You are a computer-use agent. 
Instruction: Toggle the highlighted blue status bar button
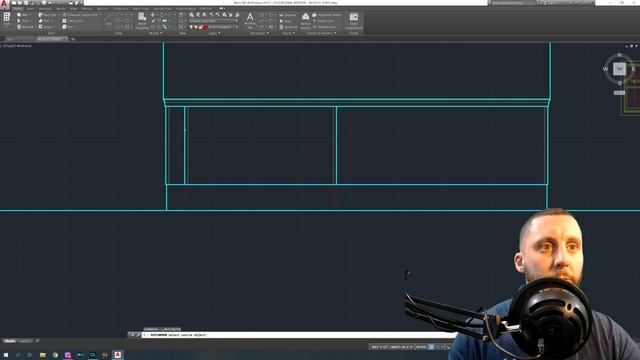coord(431,347)
